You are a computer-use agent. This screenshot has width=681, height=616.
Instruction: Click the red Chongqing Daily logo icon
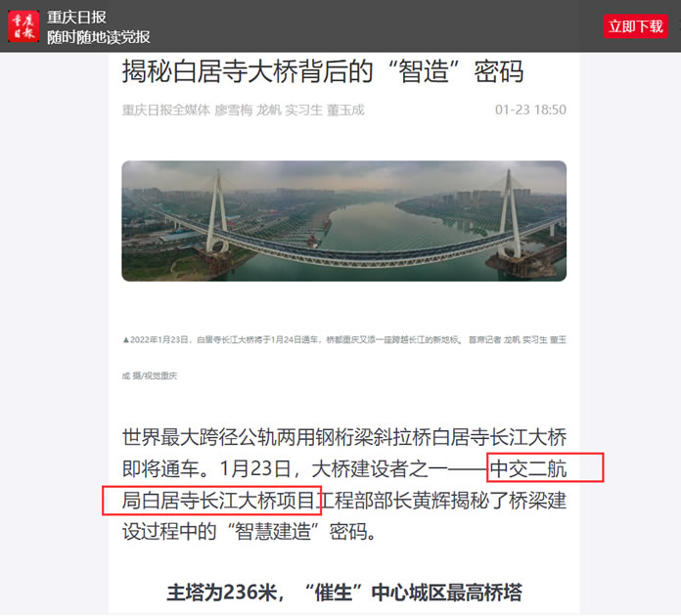(23, 26)
